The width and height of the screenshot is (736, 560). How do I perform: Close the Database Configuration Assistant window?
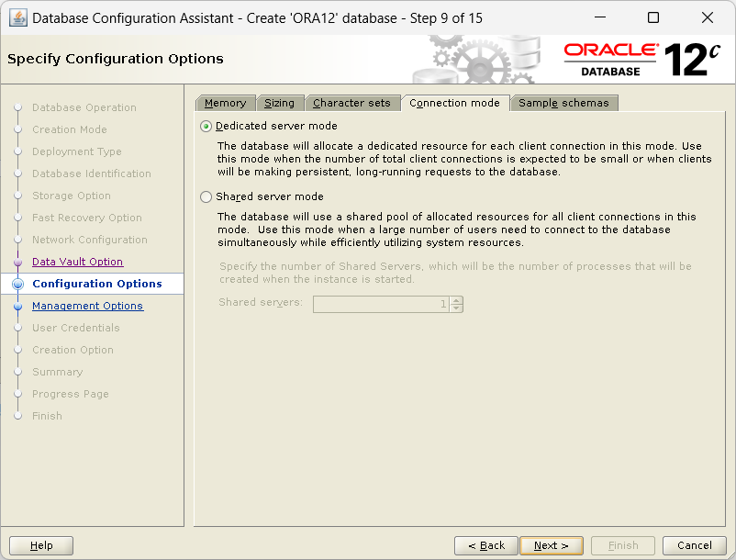708,17
